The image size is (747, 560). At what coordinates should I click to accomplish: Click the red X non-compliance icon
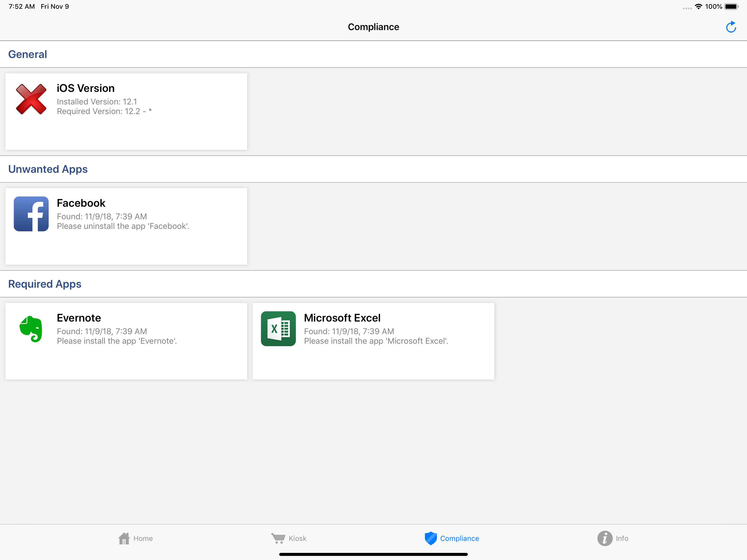[x=31, y=99]
